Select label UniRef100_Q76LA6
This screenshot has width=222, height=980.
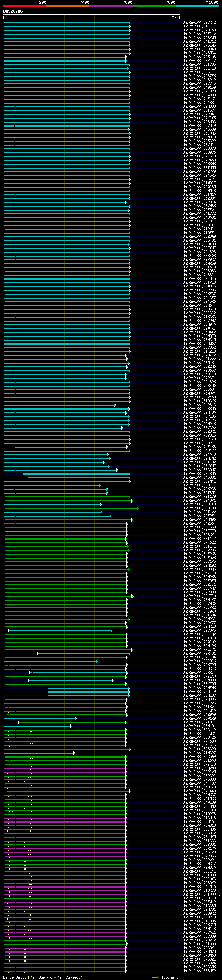pyautogui.click(x=199, y=45)
